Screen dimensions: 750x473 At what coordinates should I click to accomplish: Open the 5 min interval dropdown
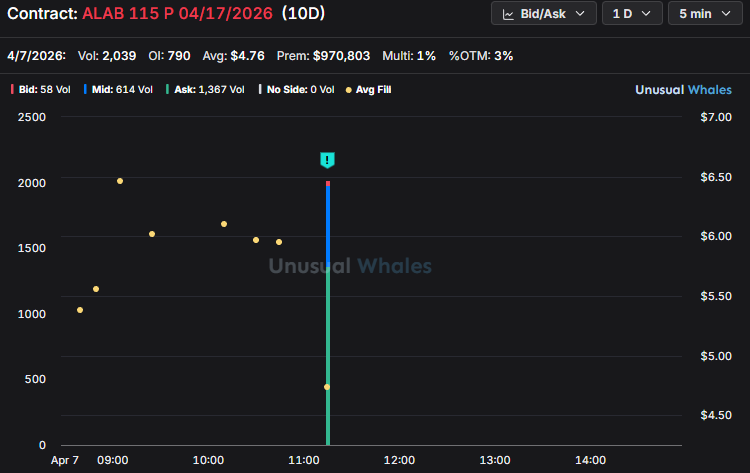click(x=705, y=13)
